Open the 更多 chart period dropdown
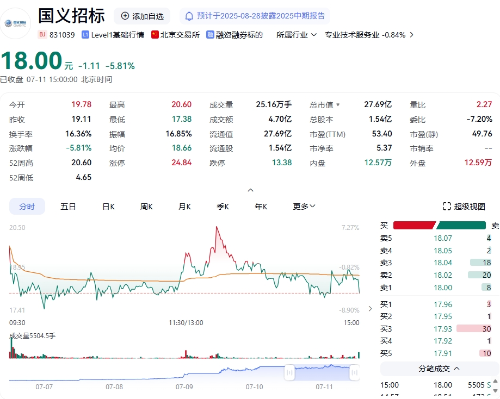Screen dimensions: 500x399 coord(304,206)
